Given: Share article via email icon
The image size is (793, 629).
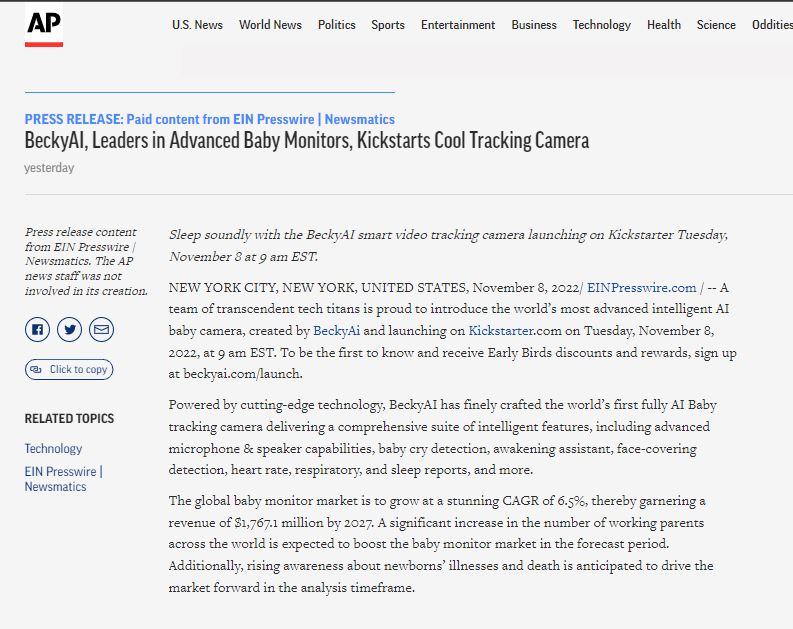Looking at the screenshot, I should click(101, 330).
